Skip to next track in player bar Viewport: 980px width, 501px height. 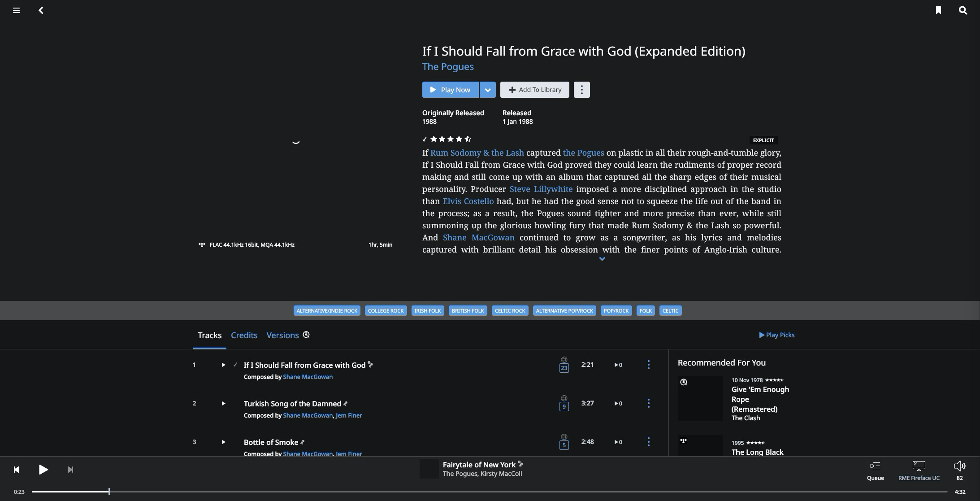click(70, 470)
